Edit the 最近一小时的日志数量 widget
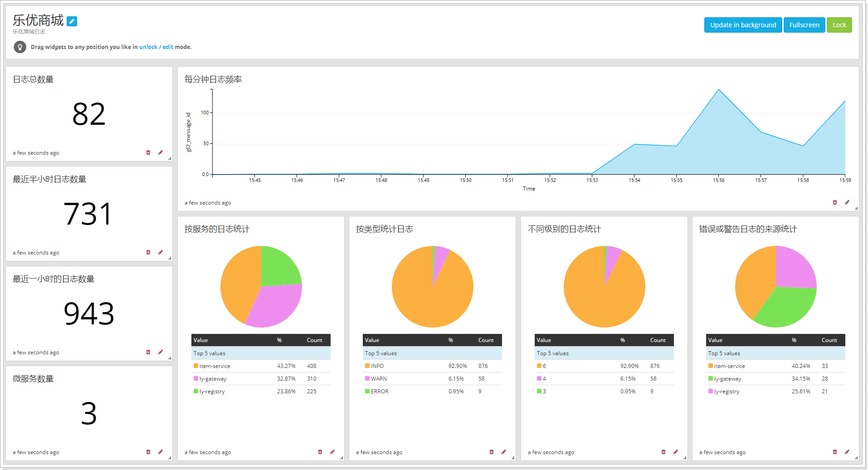Viewport: 868px width, 470px height. [161, 352]
